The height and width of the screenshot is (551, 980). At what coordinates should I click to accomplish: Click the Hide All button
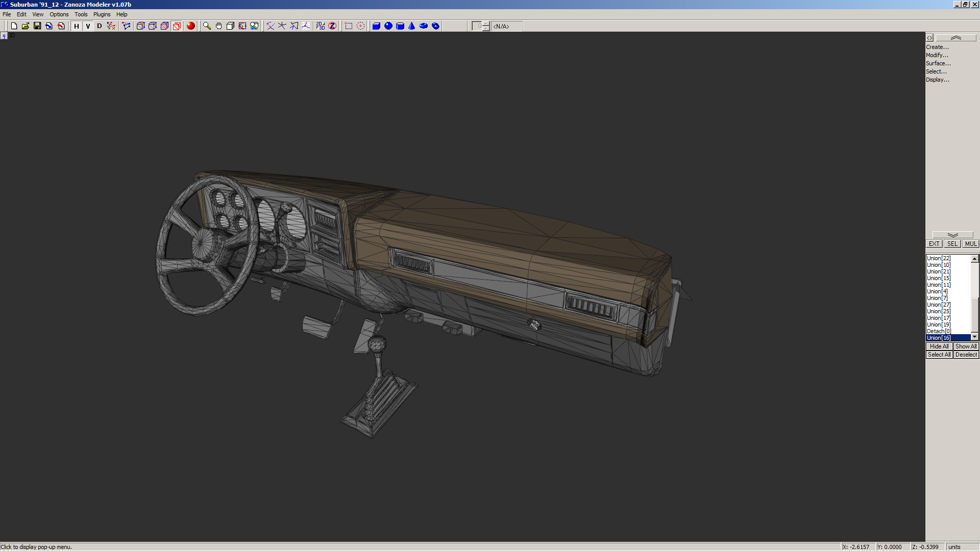[939, 346]
